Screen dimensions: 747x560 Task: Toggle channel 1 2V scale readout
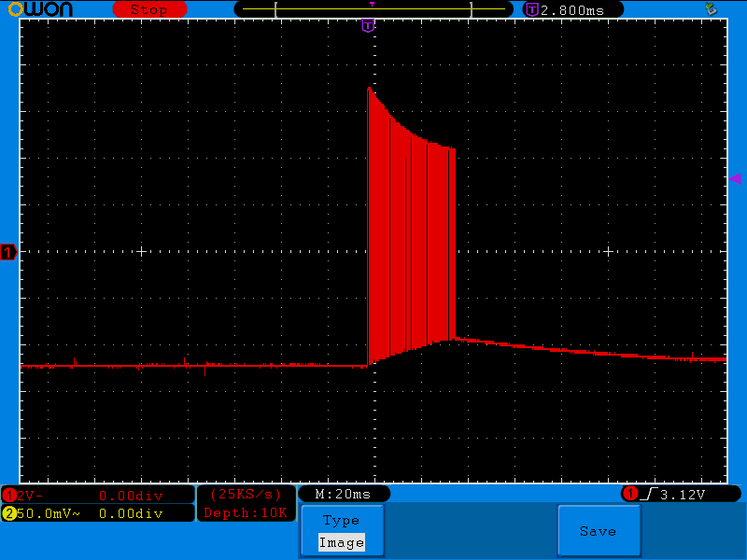click(28, 495)
